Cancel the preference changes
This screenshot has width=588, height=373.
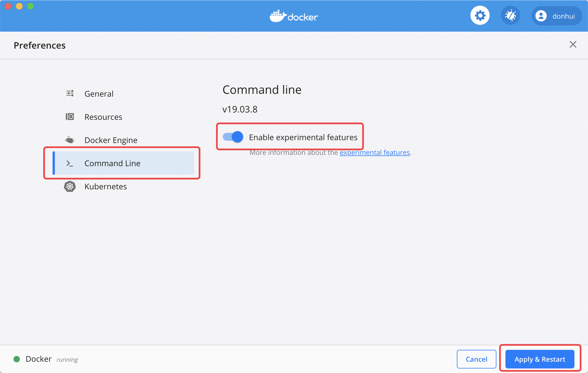tap(476, 359)
